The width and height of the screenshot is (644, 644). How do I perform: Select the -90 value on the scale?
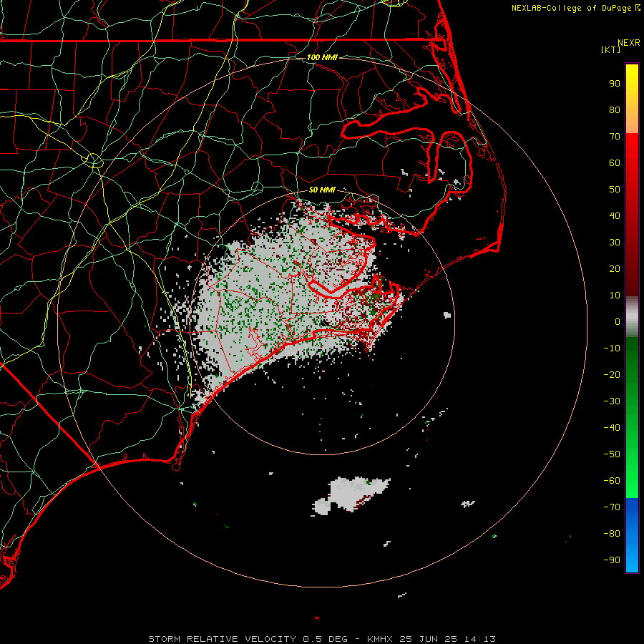point(612,560)
